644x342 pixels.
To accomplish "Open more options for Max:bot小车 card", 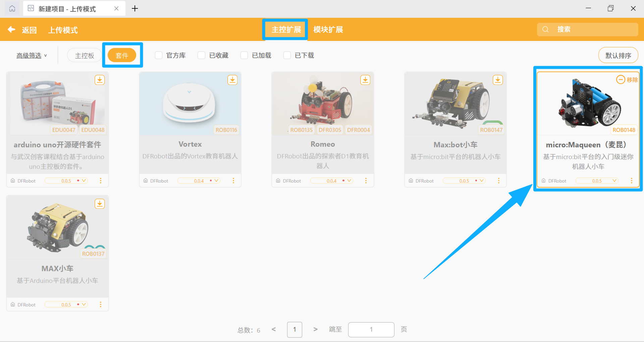I will point(499,181).
